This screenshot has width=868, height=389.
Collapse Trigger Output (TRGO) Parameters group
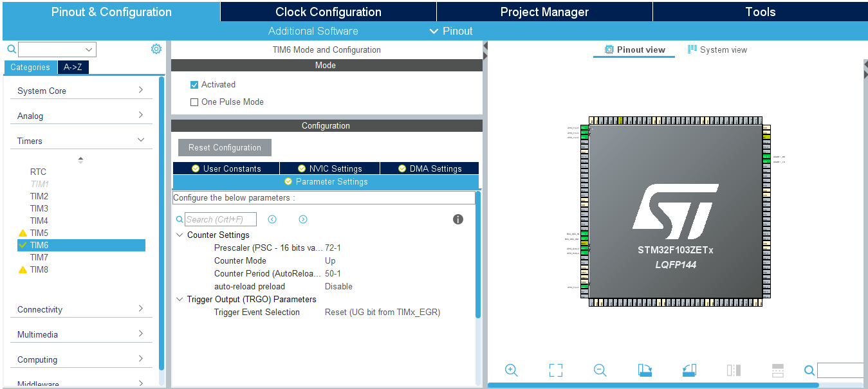click(180, 300)
